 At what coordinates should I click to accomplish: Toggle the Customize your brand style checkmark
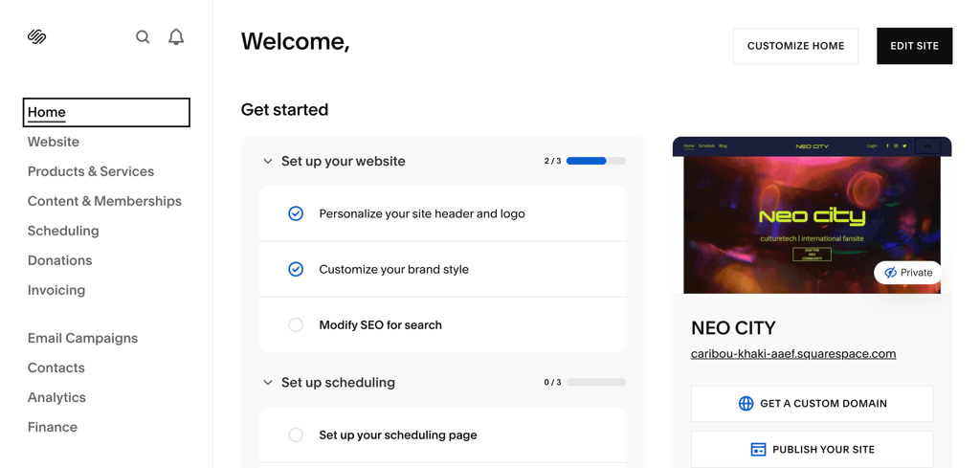pos(296,269)
